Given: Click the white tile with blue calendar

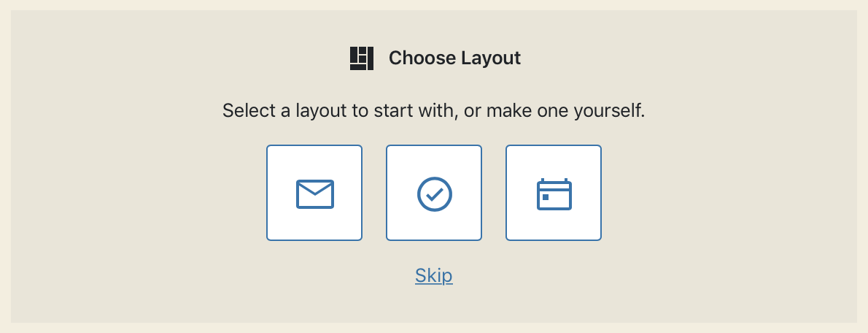Looking at the screenshot, I should tap(554, 193).
